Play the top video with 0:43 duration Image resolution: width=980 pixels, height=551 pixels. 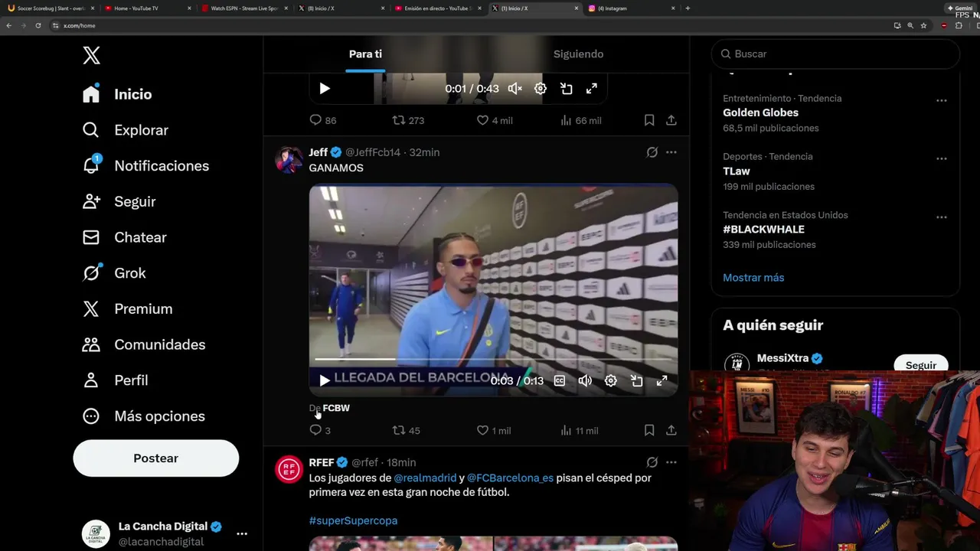click(325, 89)
